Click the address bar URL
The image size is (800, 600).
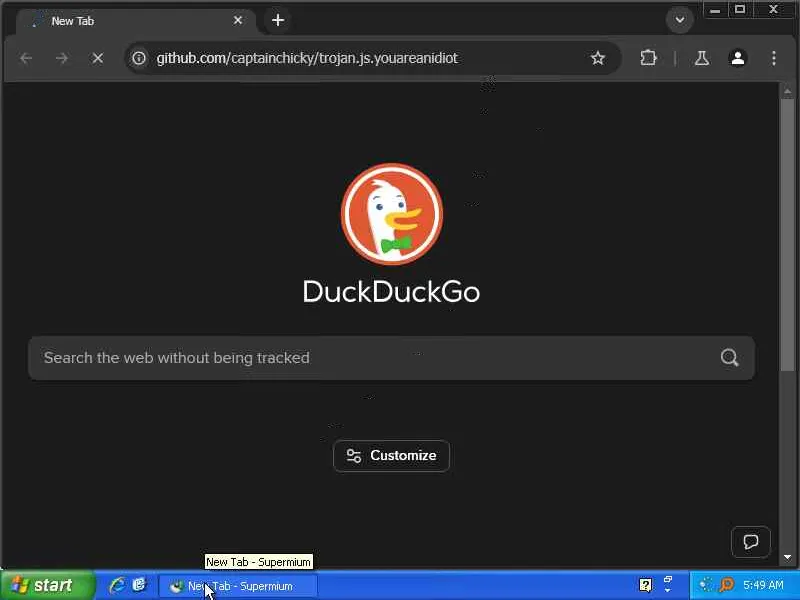pos(307,58)
